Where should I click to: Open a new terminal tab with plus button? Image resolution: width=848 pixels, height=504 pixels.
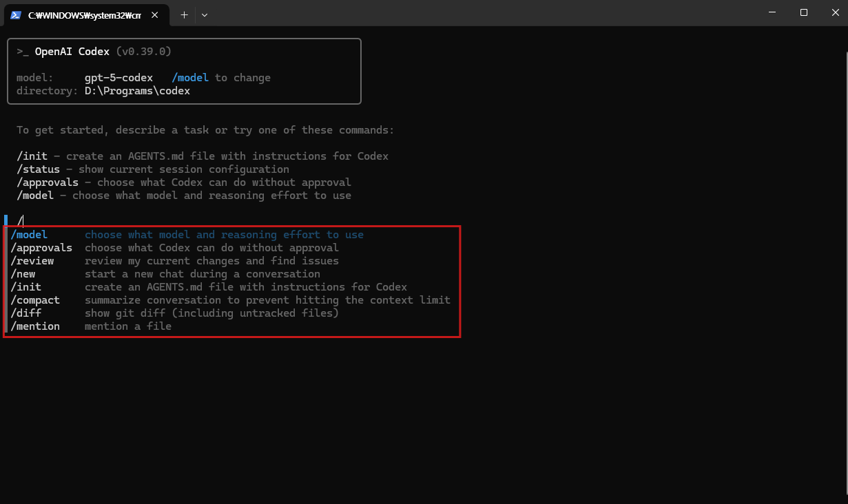click(x=184, y=14)
